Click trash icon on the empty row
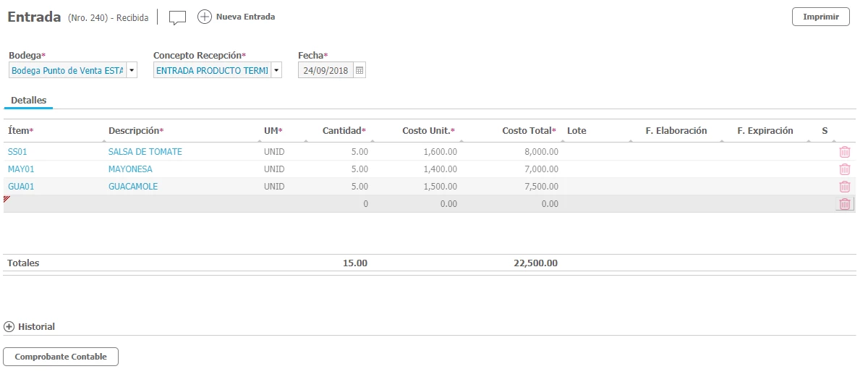 844,204
